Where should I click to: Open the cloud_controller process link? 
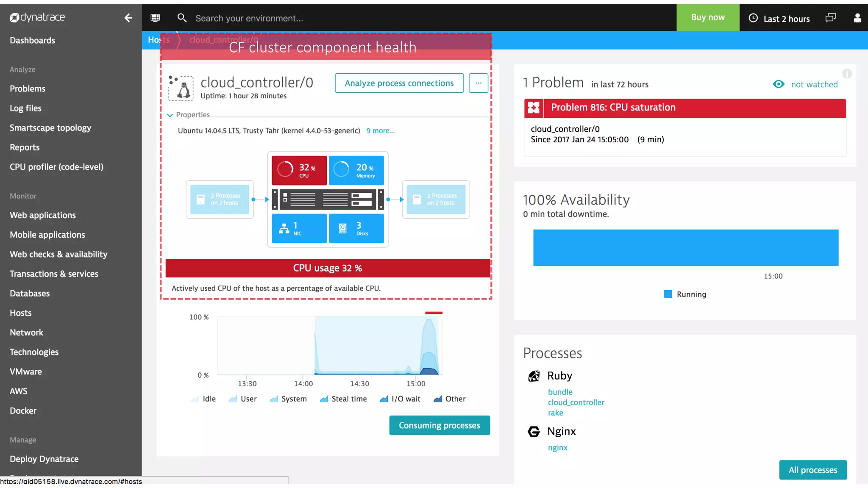click(576, 402)
